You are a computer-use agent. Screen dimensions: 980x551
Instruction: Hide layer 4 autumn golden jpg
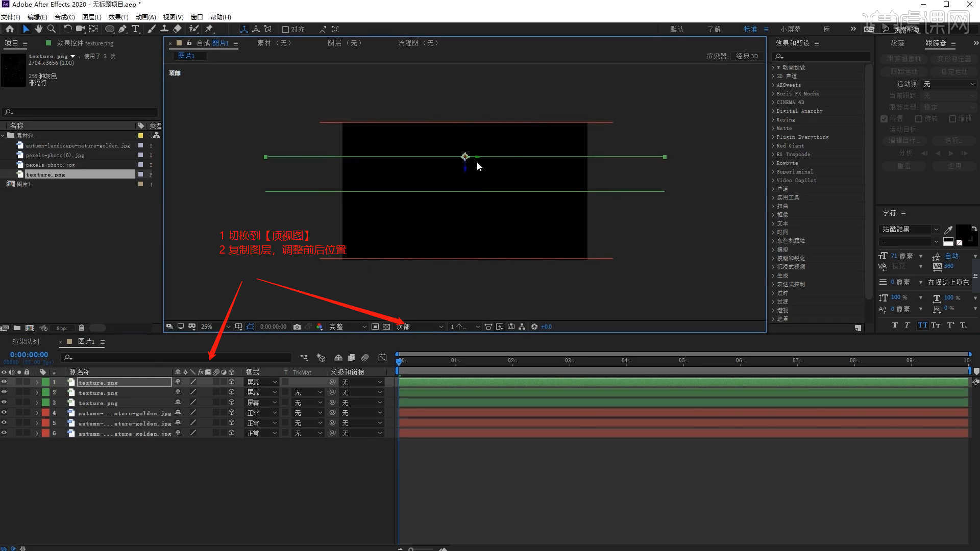[4, 413]
